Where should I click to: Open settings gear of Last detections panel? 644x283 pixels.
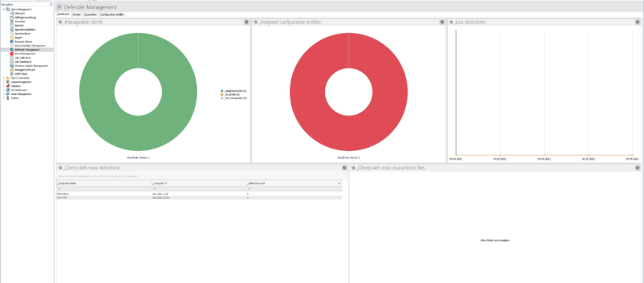[638, 22]
